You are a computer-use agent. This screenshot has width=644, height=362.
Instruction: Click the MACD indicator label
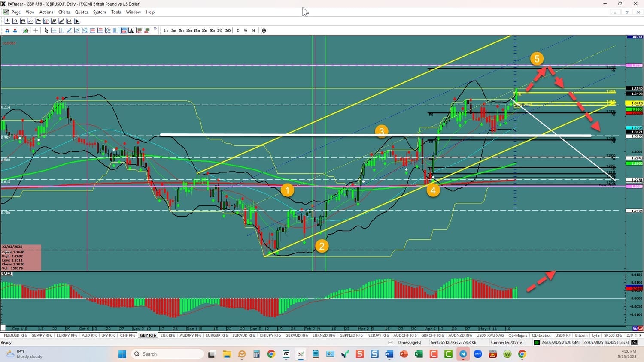pyautogui.click(x=6, y=273)
